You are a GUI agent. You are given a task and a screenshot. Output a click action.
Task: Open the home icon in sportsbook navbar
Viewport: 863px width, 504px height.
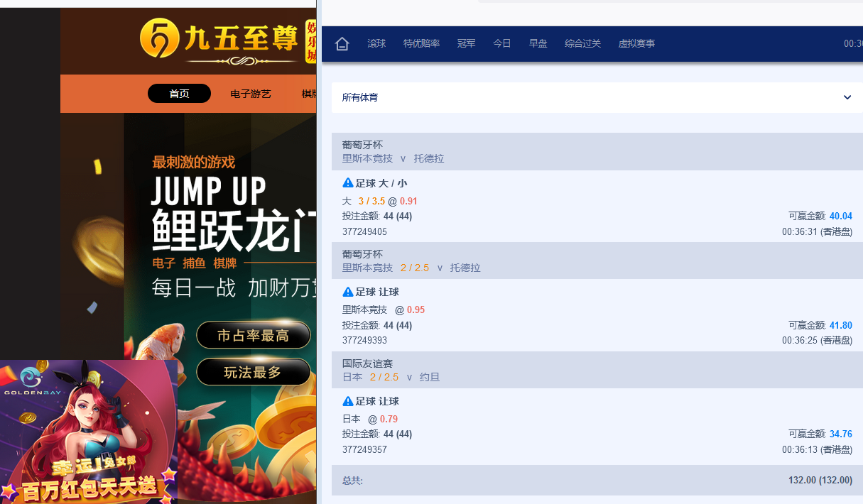[x=342, y=44]
